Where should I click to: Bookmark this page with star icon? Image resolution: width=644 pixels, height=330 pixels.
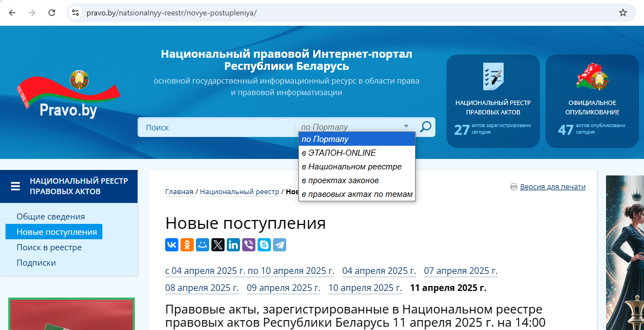click(623, 13)
